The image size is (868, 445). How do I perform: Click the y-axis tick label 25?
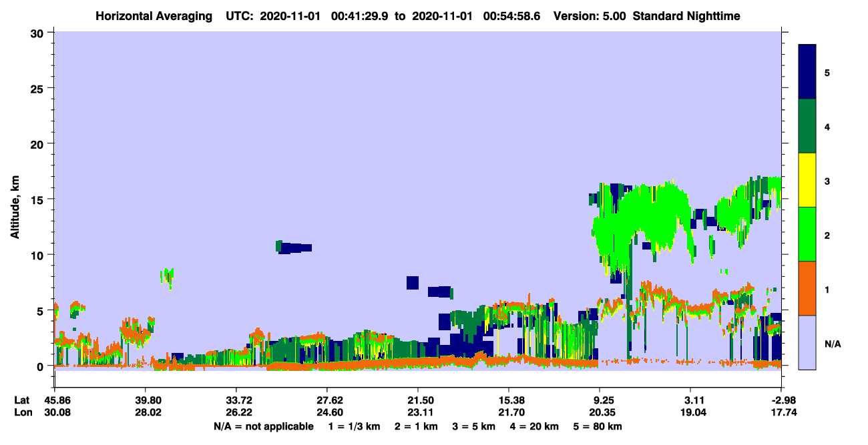[x=37, y=88]
